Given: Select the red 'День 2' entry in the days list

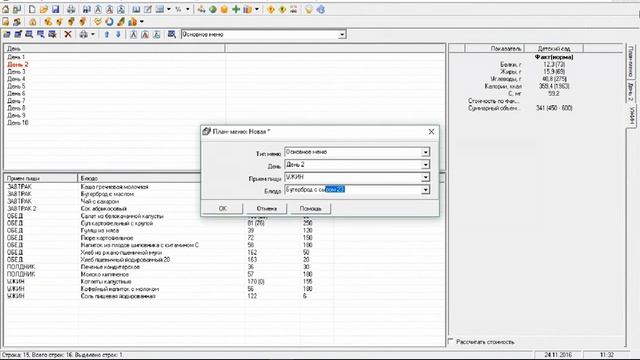Looking at the screenshot, I should click(18, 64).
